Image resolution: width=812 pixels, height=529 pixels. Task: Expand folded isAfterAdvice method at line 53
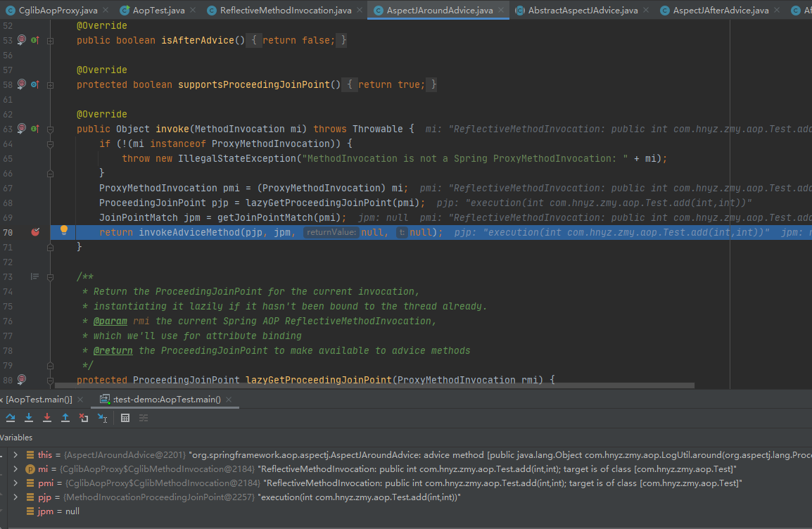coord(50,40)
